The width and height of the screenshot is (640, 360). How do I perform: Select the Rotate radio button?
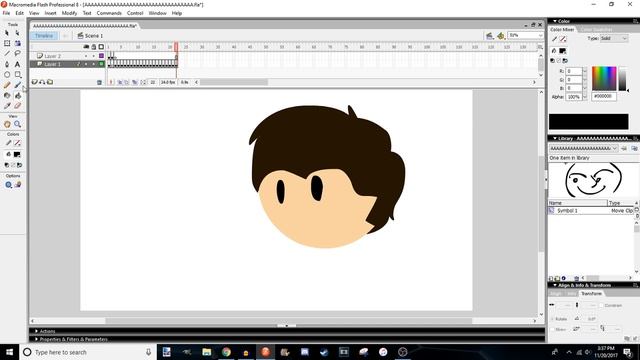(553, 319)
